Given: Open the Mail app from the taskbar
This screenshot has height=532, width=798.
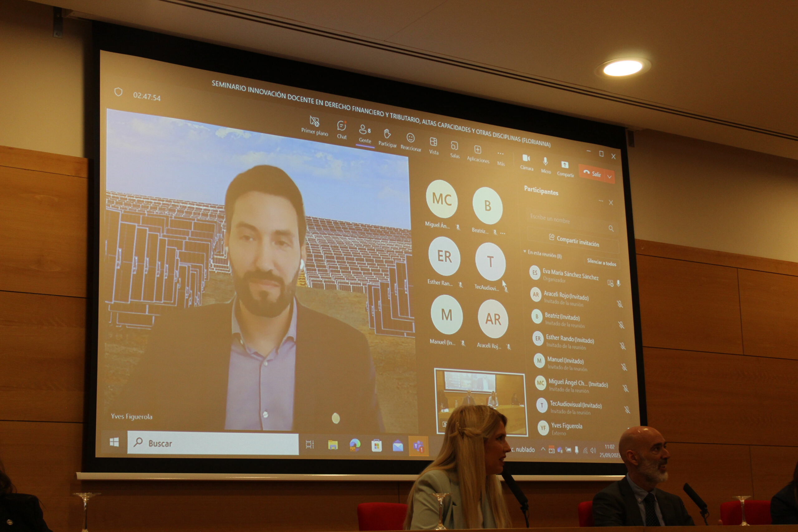Looking at the screenshot, I should (398, 445).
